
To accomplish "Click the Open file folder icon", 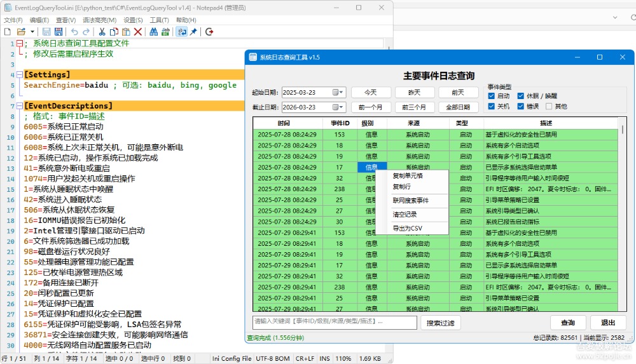I will (21, 32).
